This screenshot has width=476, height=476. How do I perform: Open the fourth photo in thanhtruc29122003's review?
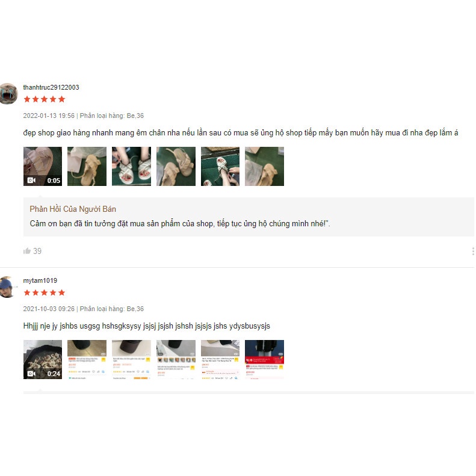tap(176, 166)
